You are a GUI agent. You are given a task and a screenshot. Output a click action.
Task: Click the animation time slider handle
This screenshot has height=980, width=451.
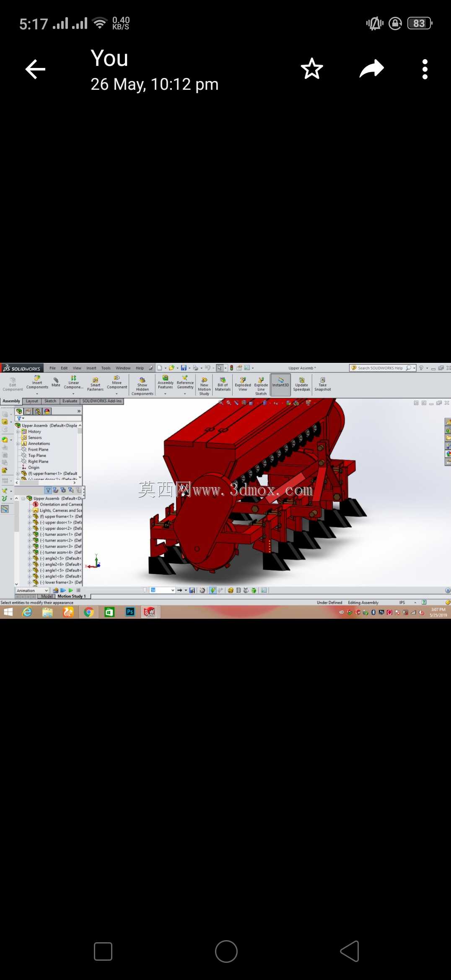tap(145, 590)
